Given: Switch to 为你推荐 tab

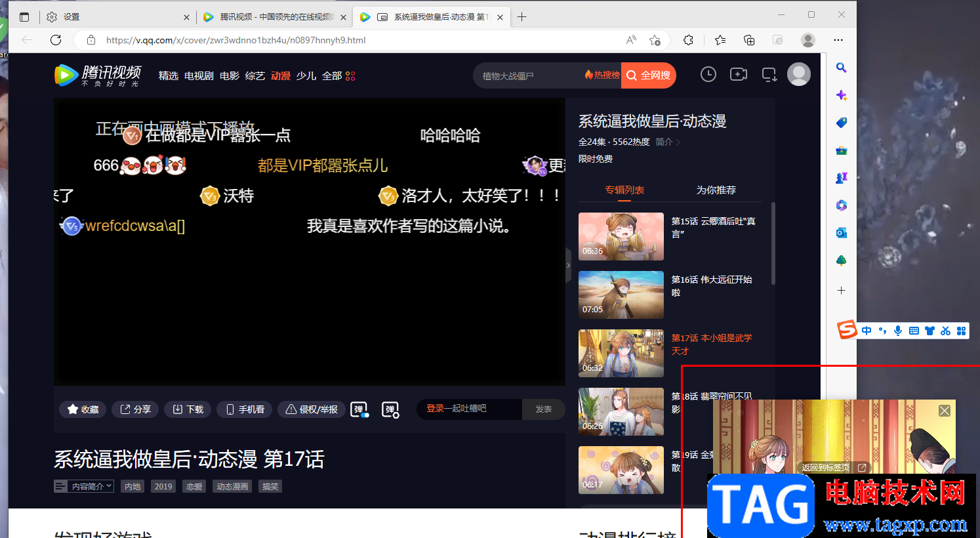Looking at the screenshot, I should click(x=716, y=190).
